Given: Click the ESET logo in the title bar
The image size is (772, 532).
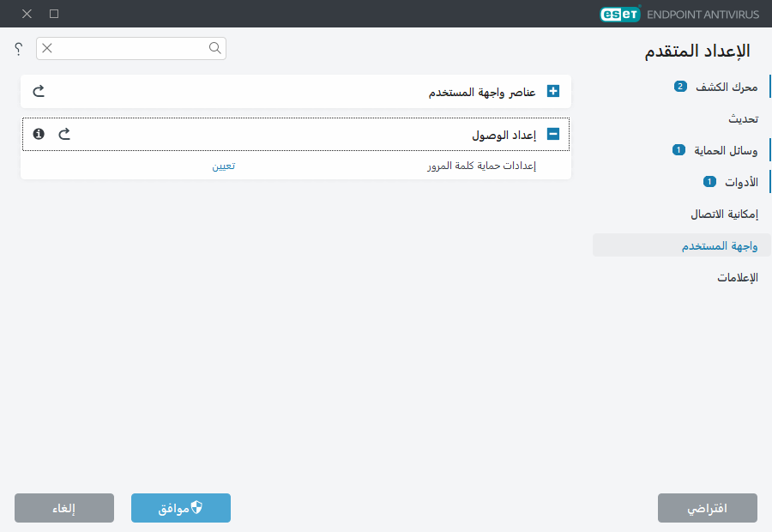Looking at the screenshot, I should click(619, 14).
